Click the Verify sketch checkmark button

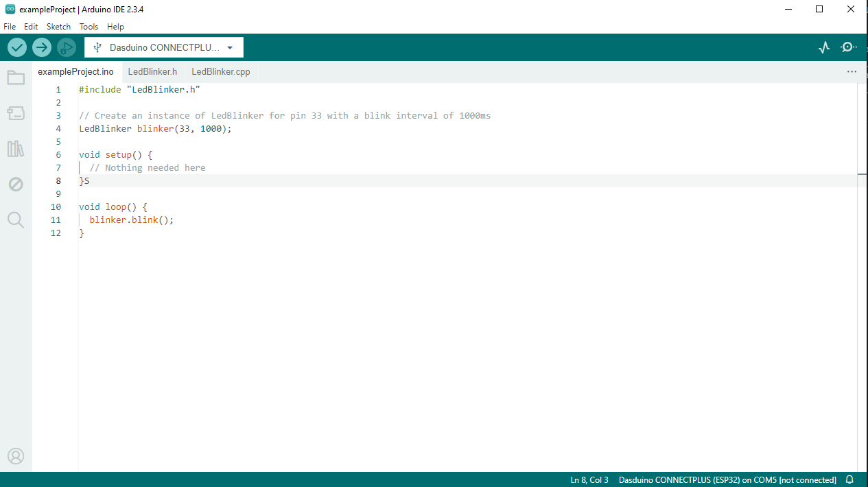coord(17,47)
